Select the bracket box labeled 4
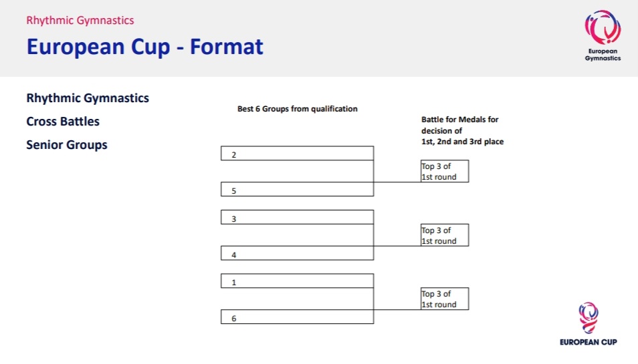Screen dimensions: 638x364 [x=297, y=253]
